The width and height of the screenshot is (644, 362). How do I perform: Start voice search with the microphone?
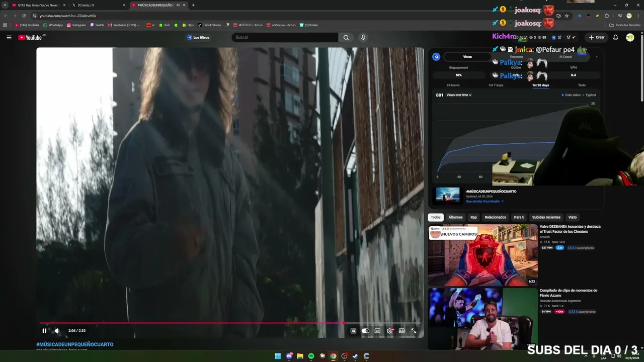tap(363, 37)
